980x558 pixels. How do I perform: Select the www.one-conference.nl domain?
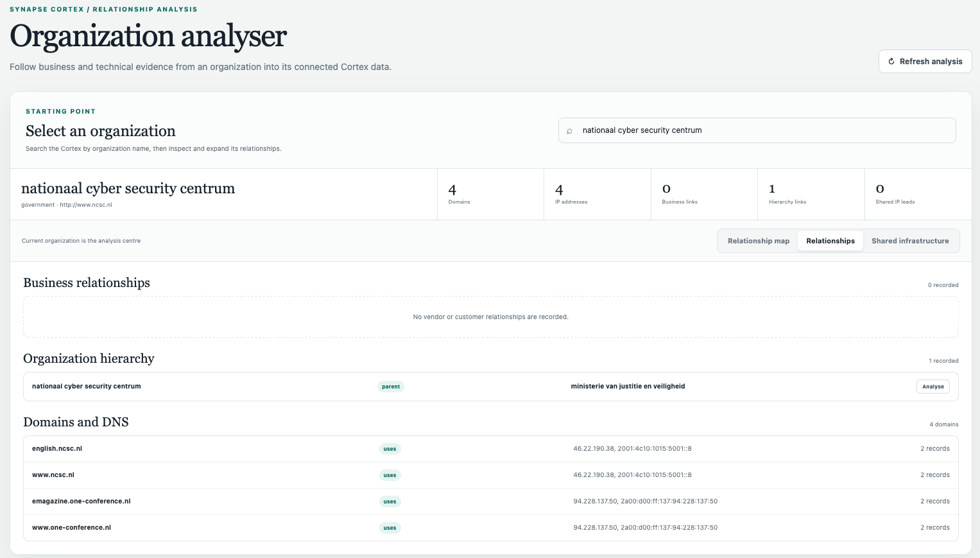coord(71,528)
